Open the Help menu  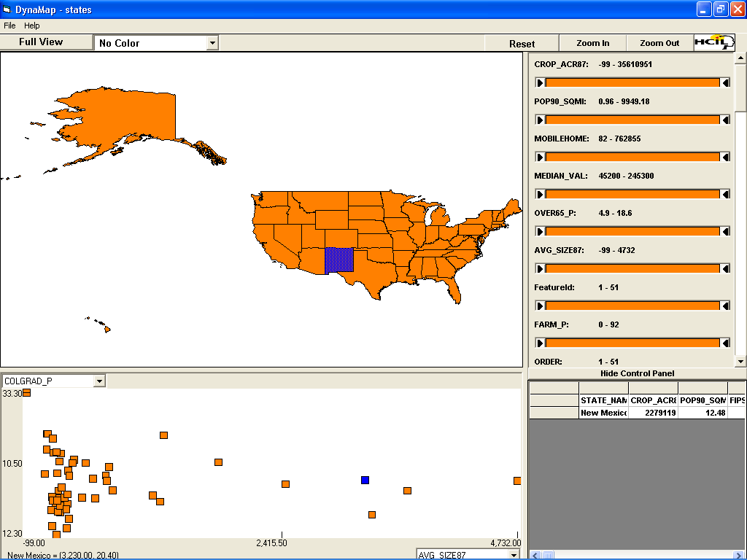(x=32, y=26)
